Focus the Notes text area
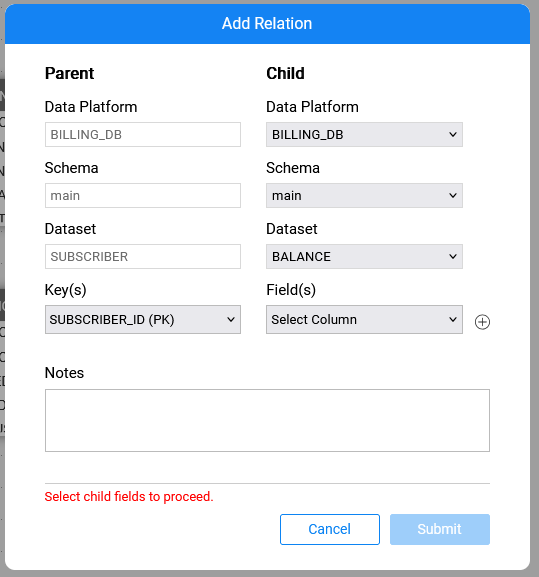Screen dimensions: 539x577 point(267,420)
